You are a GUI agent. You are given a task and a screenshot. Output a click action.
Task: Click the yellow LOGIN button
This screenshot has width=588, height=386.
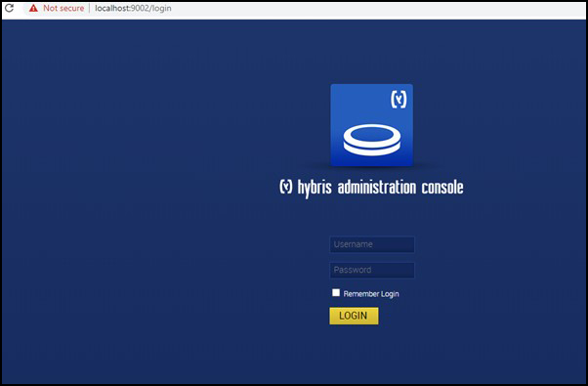(x=354, y=316)
